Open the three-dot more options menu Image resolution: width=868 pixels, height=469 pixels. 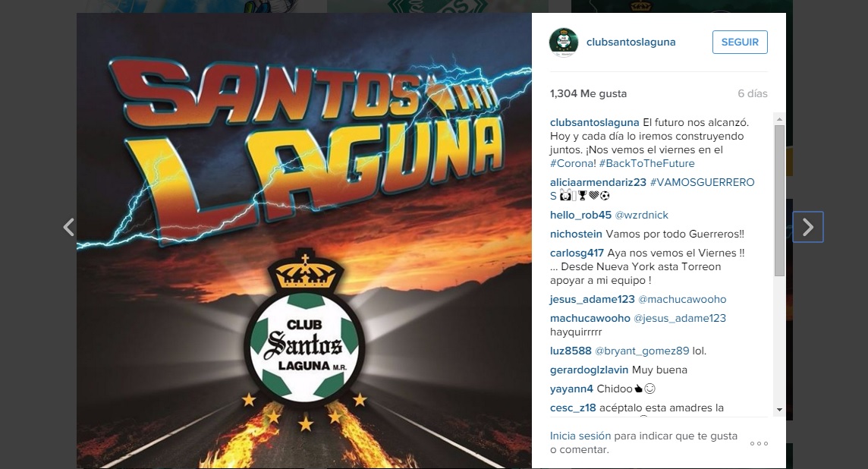(759, 443)
